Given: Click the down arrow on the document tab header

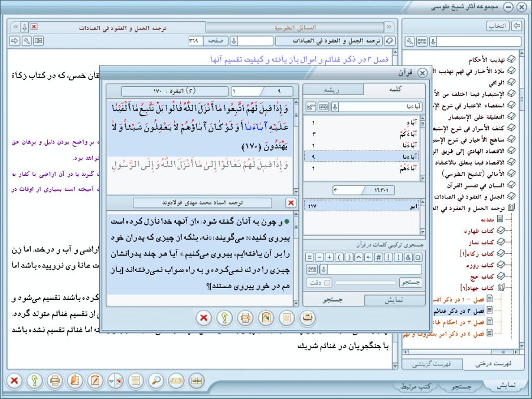Looking at the screenshot, I should tap(24, 27).
